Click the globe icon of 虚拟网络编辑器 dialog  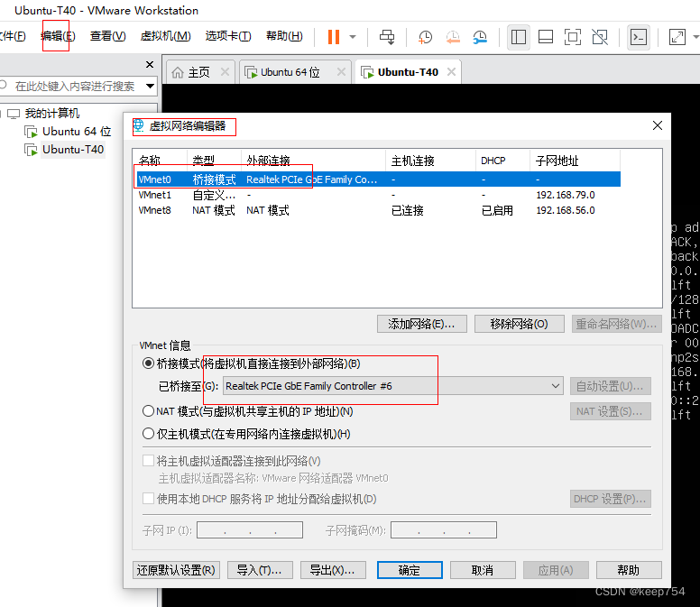click(139, 125)
